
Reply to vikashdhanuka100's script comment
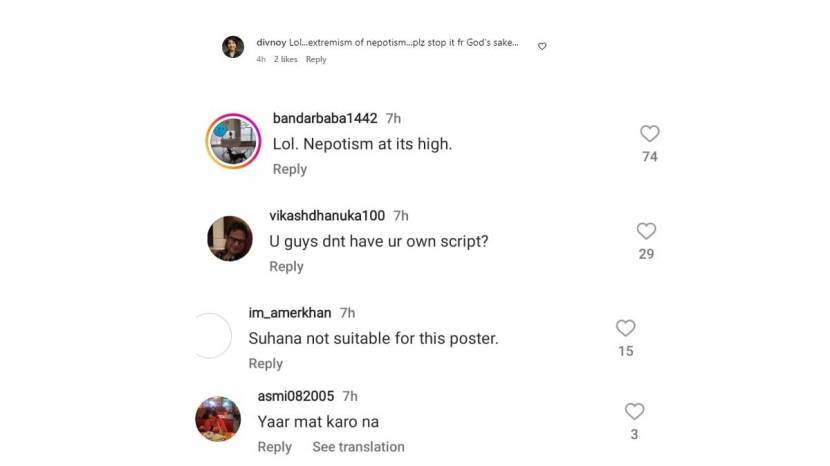point(286,266)
